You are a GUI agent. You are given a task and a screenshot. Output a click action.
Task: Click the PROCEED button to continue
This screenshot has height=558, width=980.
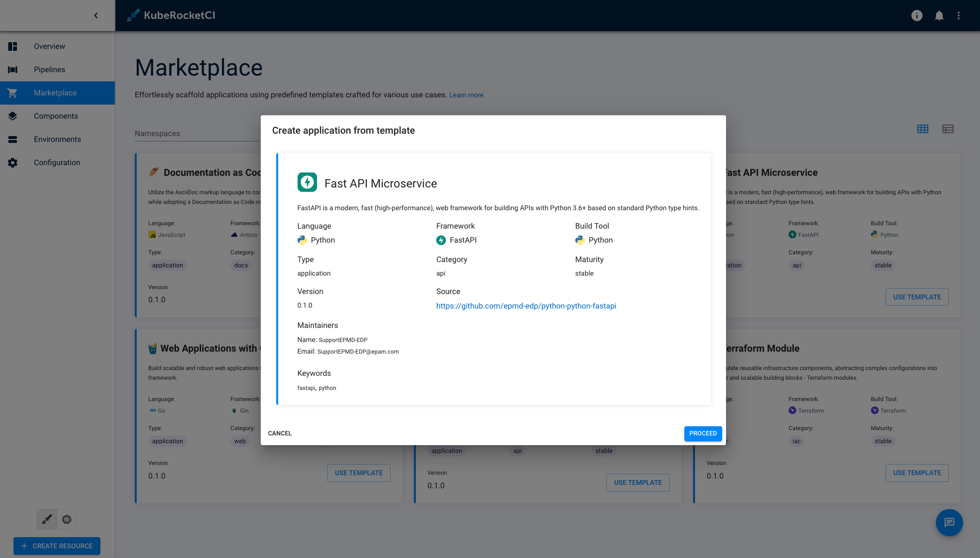coord(703,433)
